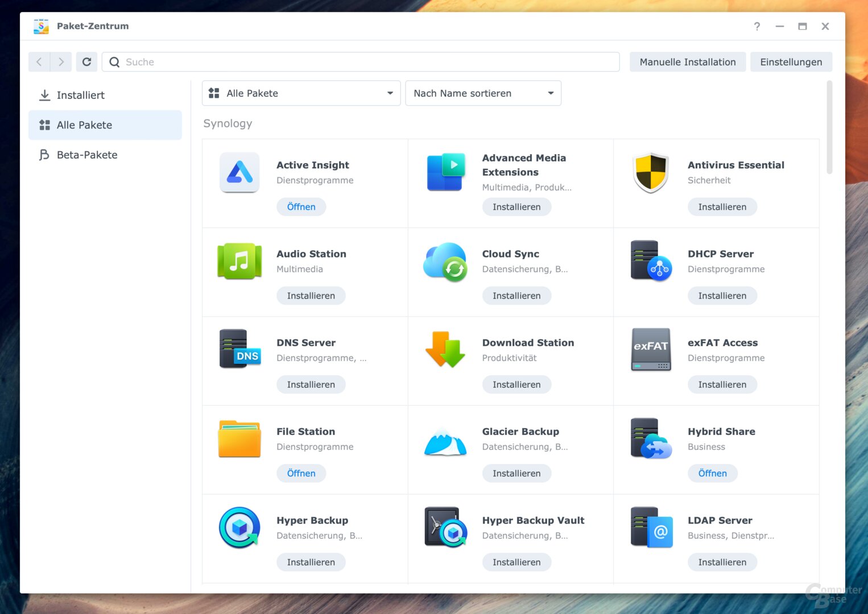Open Active Insight with its Öffnen button
The height and width of the screenshot is (614, 868).
pos(301,207)
